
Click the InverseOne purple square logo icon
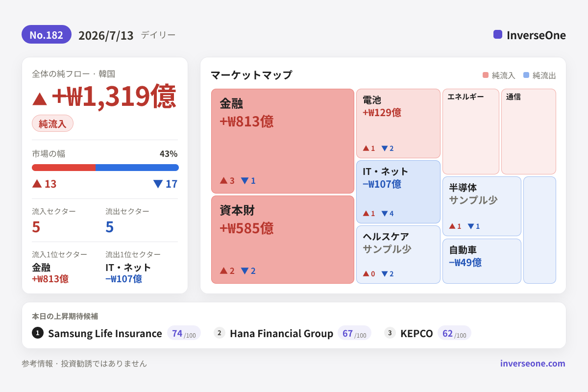pos(498,34)
